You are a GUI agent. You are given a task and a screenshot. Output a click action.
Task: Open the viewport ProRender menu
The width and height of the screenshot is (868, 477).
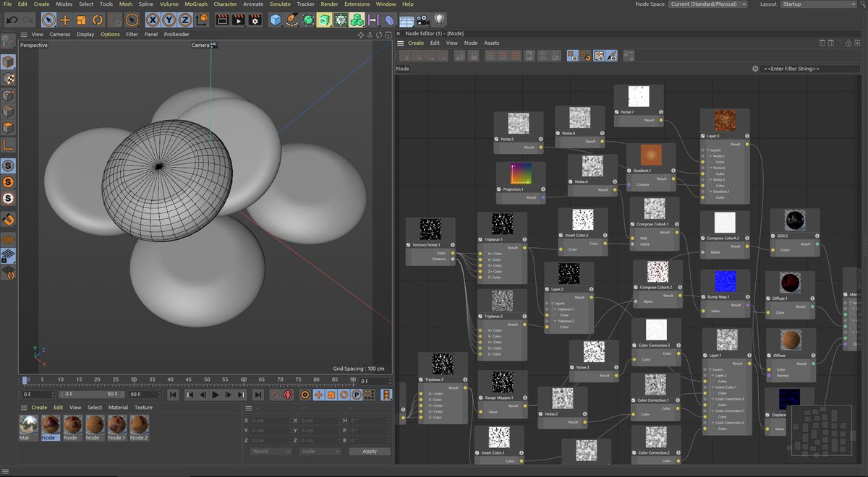point(175,34)
